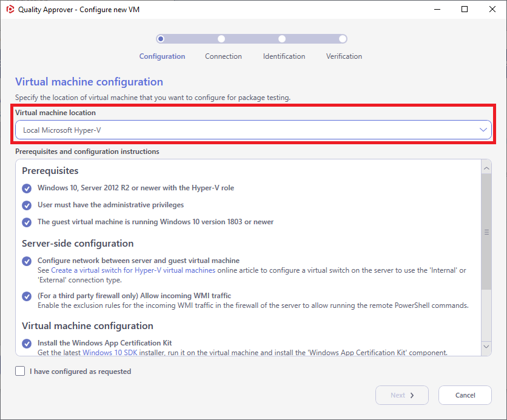Click the 'Server-side configuration' heading
This screenshot has width=507, height=420.
point(78,243)
